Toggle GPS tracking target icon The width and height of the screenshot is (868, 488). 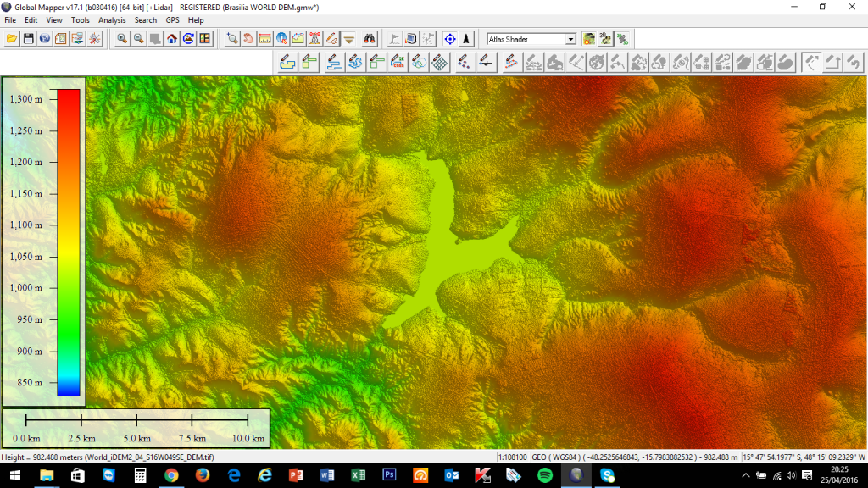pyautogui.click(x=449, y=39)
